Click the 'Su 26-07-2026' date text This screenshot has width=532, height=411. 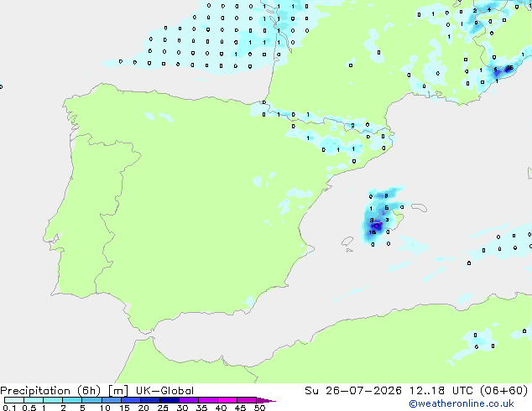(353, 391)
